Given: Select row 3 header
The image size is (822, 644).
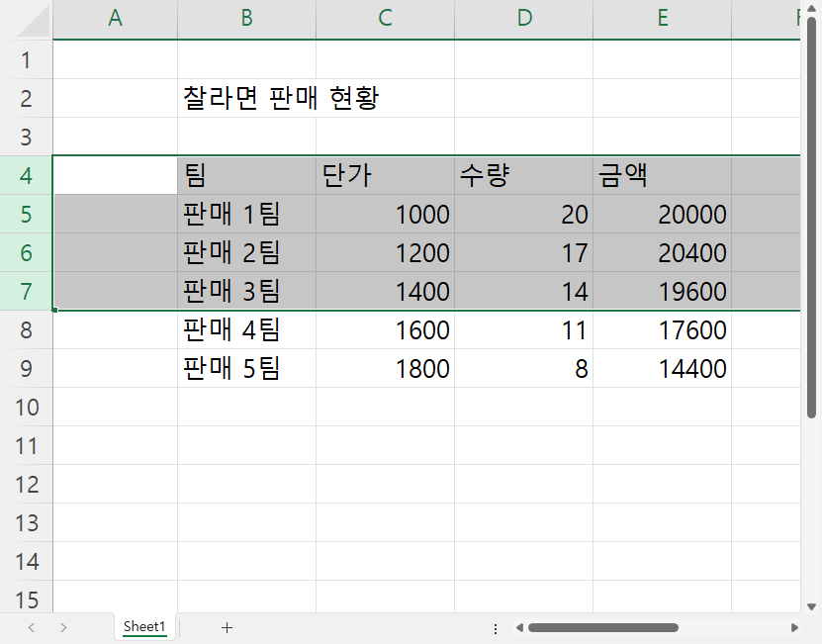Looking at the screenshot, I should (x=26, y=137).
